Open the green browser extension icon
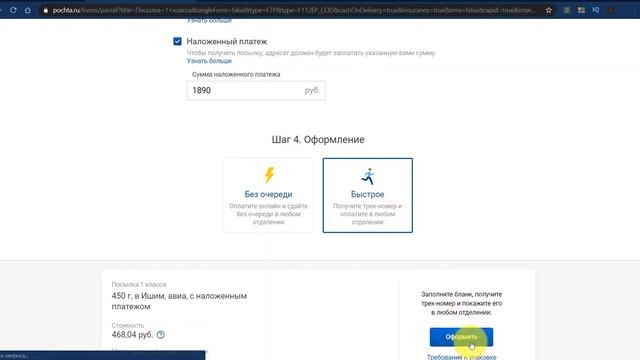Screen dimensions: 640x360 [567, 10]
